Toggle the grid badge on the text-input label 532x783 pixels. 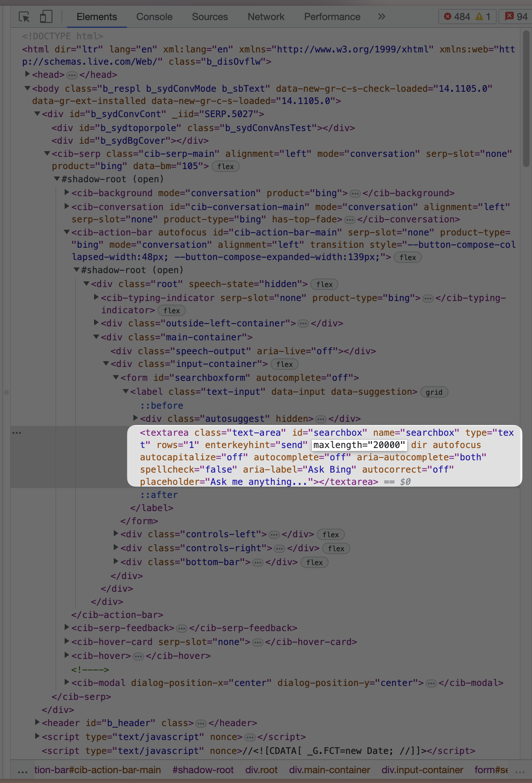coord(434,392)
